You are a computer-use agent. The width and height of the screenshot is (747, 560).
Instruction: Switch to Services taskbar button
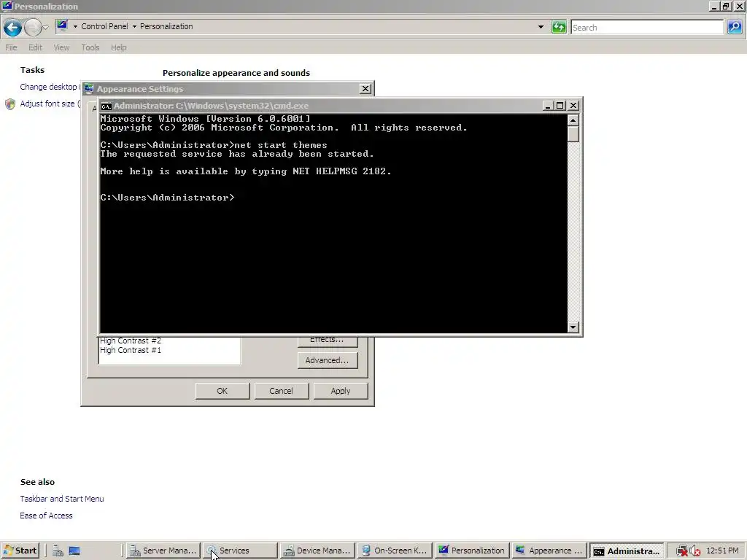point(240,551)
